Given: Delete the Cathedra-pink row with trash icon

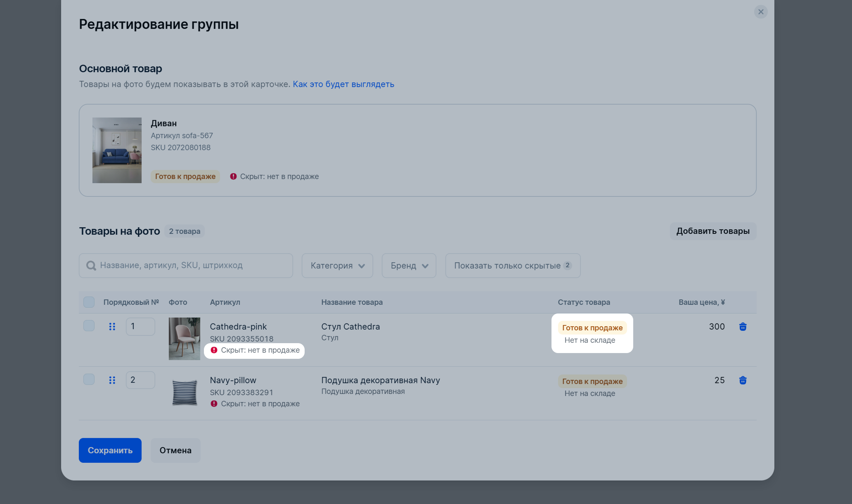Looking at the screenshot, I should (743, 327).
